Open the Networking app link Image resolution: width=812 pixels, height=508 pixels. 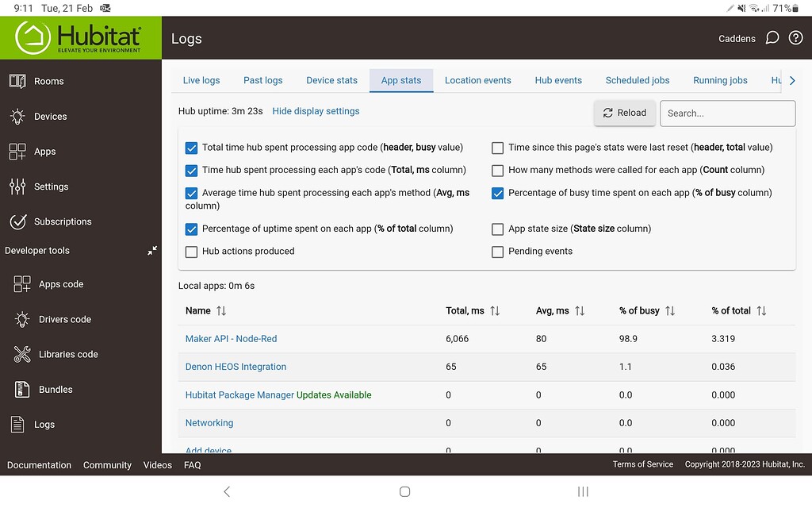[x=209, y=422]
